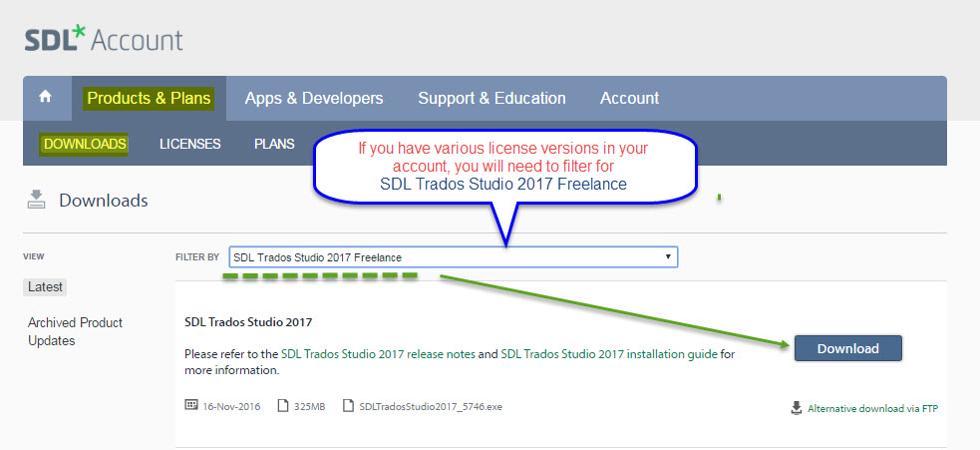The width and height of the screenshot is (980, 450).
Task: Click the Downloads page heading
Action: (x=103, y=201)
